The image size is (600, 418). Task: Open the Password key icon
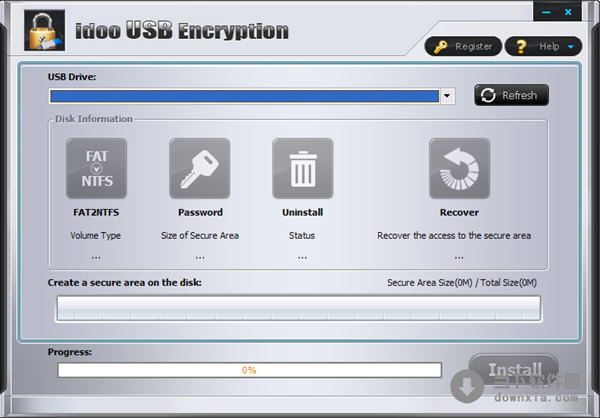(x=200, y=168)
